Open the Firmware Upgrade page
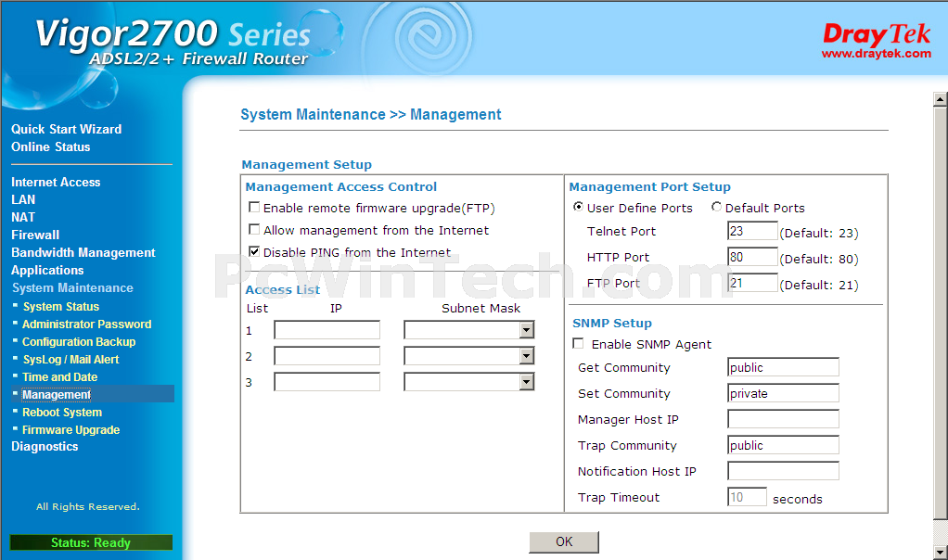Image resolution: width=948 pixels, height=560 pixels. coord(71,429)
